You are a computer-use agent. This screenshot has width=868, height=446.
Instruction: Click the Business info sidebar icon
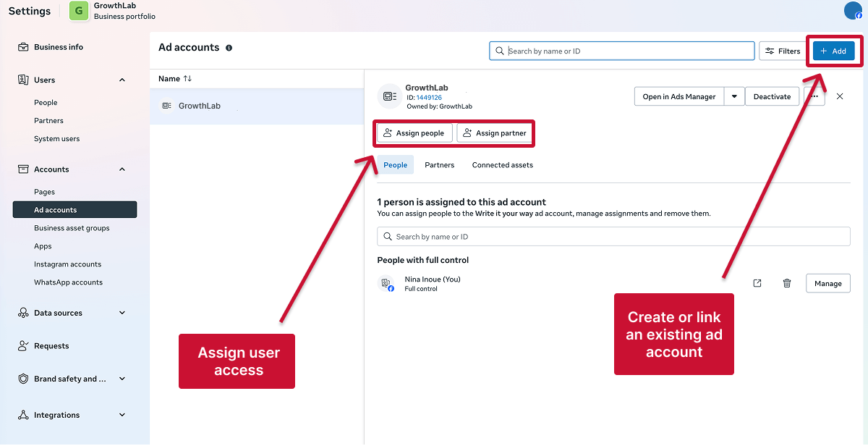pos(23,47)
